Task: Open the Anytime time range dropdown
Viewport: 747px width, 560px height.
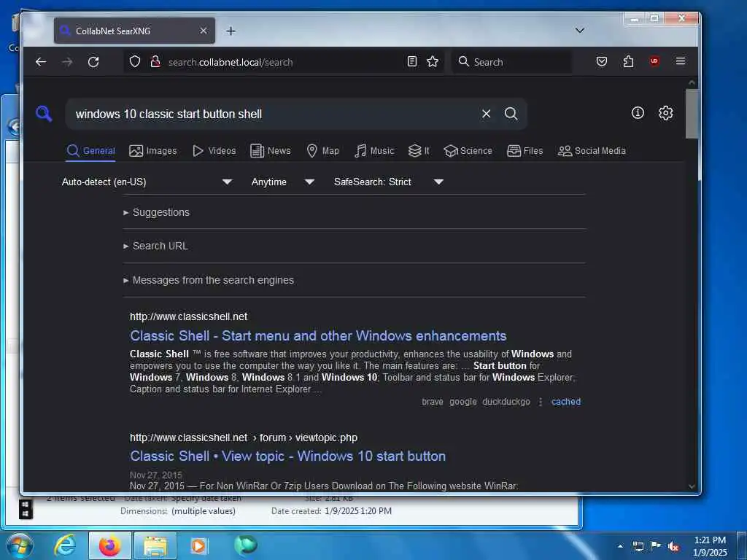Action: (x=282, y=182)
